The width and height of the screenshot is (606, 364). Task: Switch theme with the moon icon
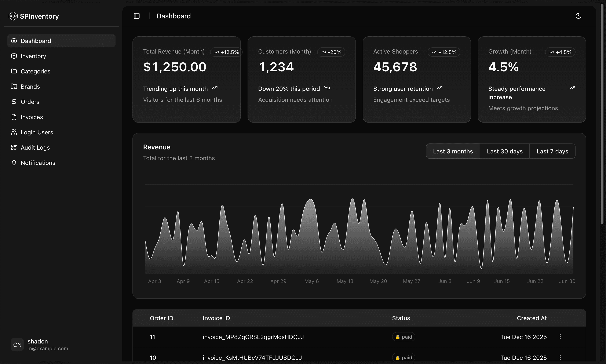click(x=578, y=16)
